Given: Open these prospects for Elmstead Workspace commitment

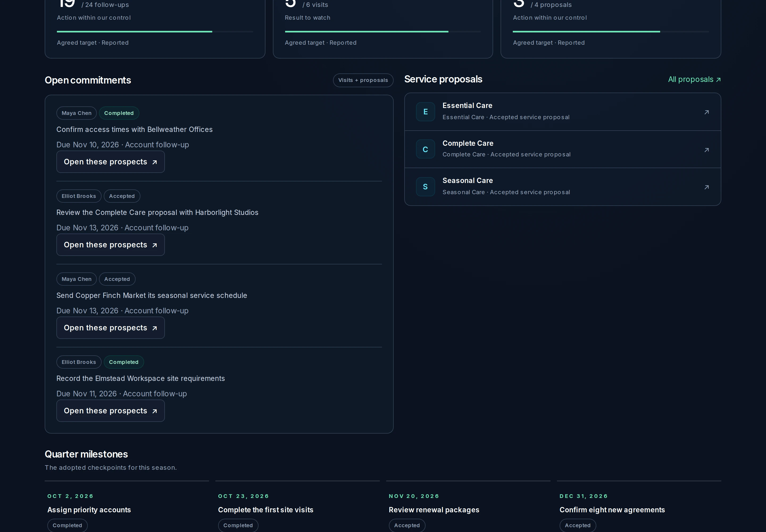Looking at the screenshot, I should pyautogui.click(x=110, y=411).
